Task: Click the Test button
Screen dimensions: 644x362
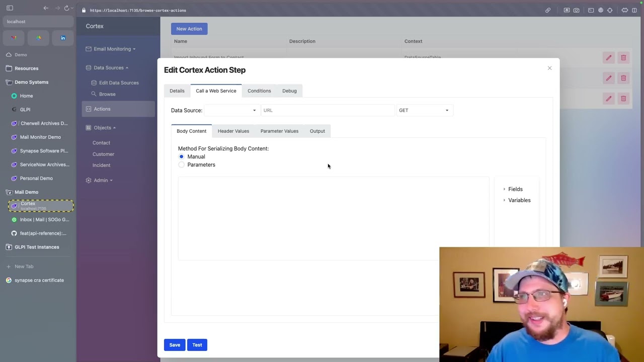Action: point(197,345)
